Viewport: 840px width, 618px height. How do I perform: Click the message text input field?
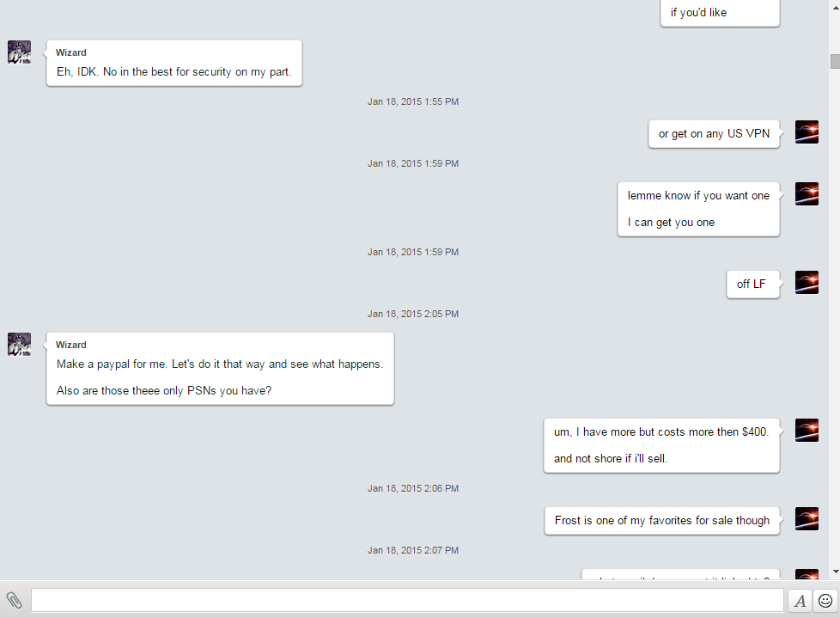[407, 600]
